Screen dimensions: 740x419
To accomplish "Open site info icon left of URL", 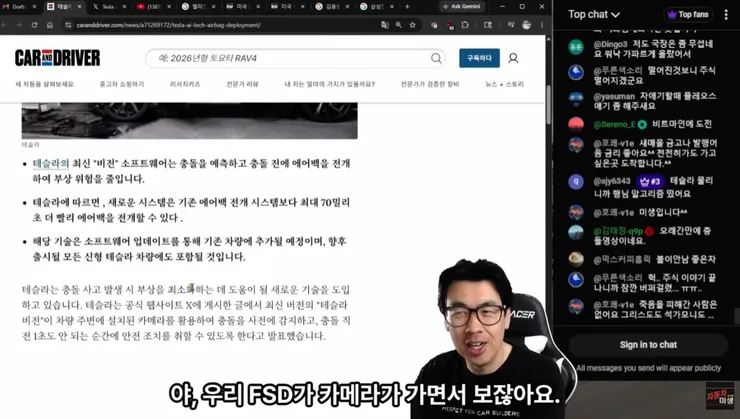I will pyautogui.click(x=68, y=25).
